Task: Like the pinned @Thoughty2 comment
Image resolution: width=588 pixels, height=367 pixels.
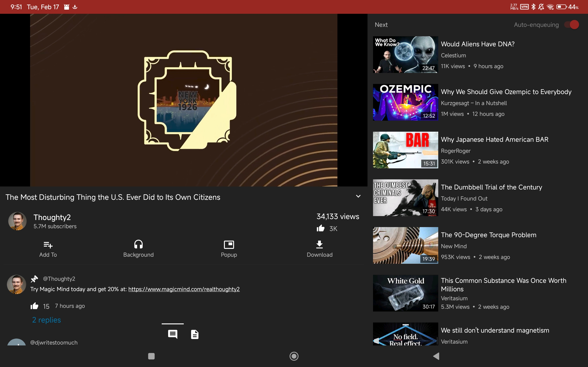Action: click(x=34, y=306)
